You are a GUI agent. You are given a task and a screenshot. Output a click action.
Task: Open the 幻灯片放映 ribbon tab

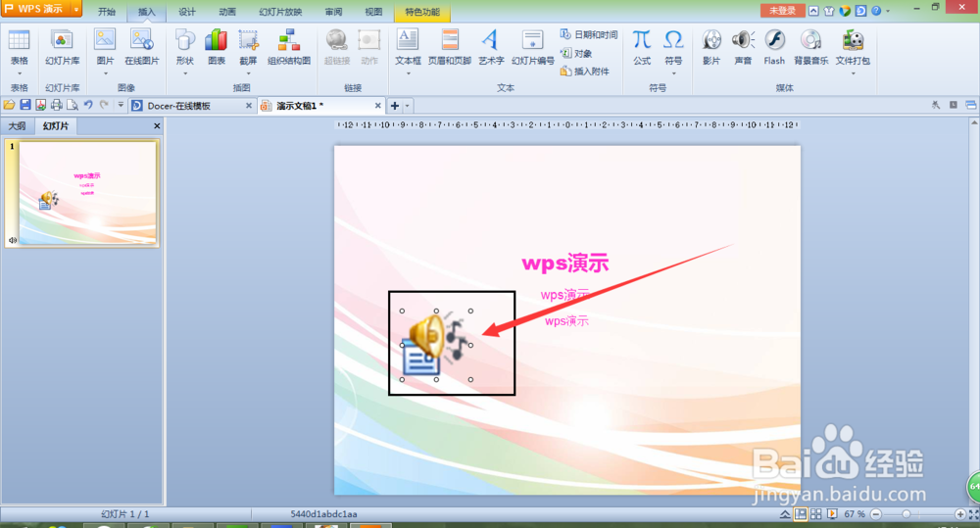tap(280, 11)
